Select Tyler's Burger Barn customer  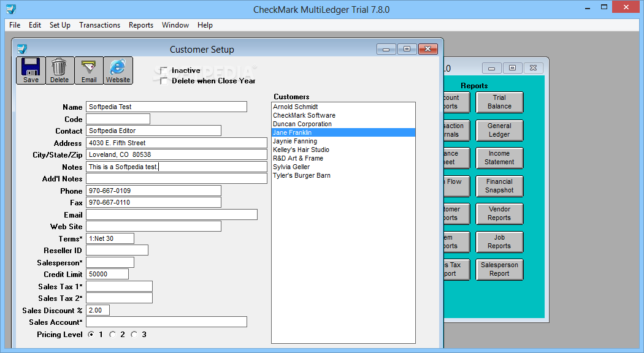click(x=343, y=175)
